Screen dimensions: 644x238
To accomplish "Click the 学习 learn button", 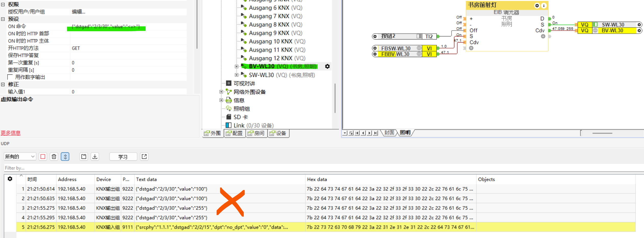I will [123, 156].
